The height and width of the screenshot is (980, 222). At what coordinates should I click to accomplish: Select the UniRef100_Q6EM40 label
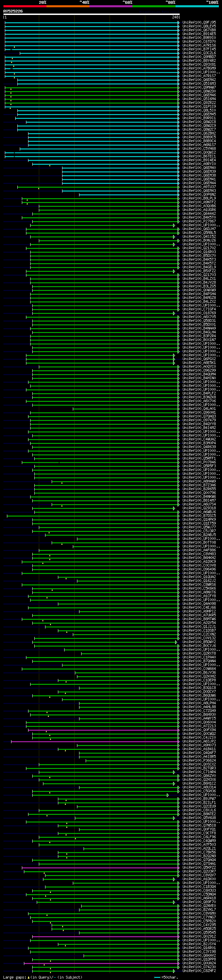[x=199, y=168]
